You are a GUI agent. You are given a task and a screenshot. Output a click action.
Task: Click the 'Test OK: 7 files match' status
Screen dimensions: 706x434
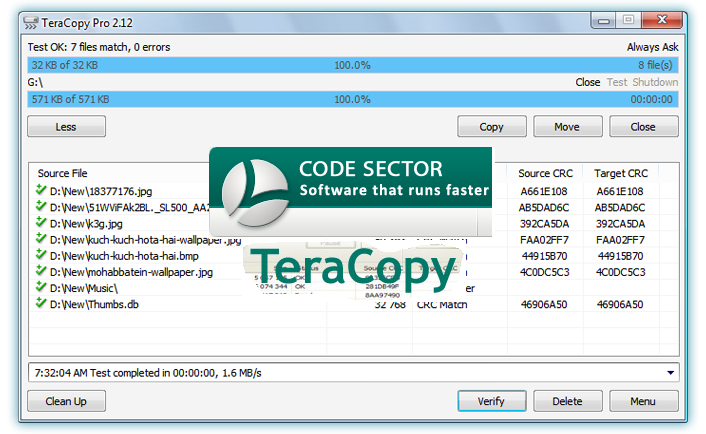tap(99, 47)
